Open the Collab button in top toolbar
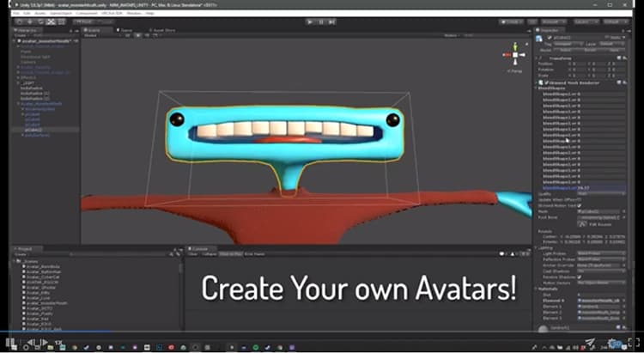Screen dimensions: 644x353 (x=512, y=21)
